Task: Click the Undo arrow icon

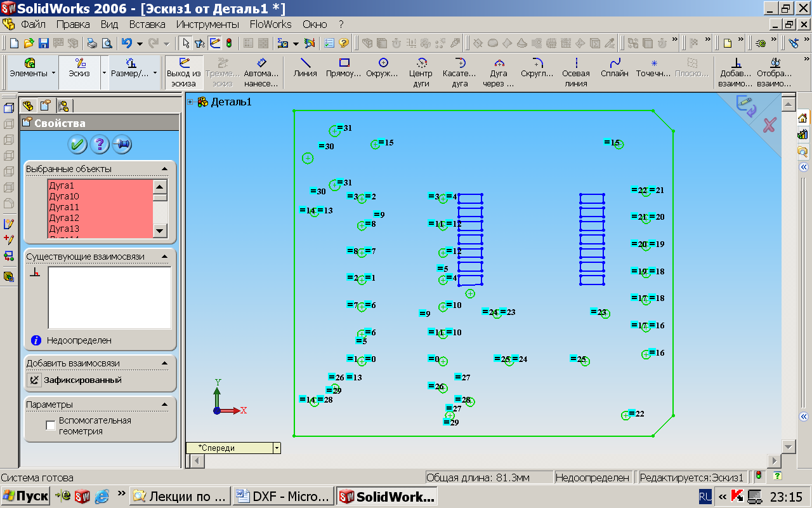Action: click(x=126, y=43)
